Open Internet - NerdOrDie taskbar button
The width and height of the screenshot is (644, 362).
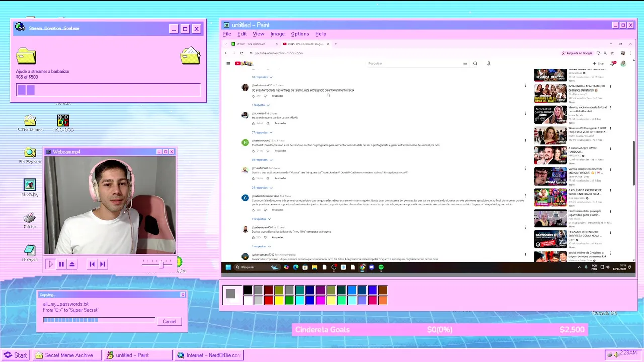click(x=209, y=355)
